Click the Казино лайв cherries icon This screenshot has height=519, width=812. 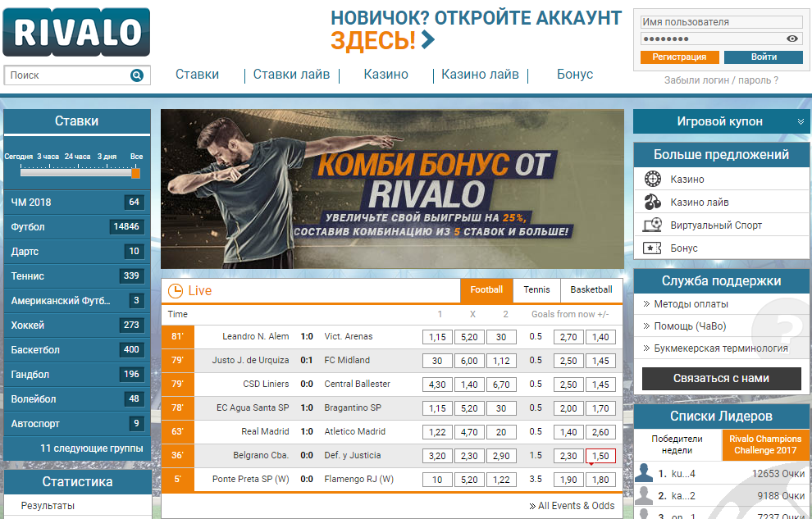click(x=653, y=202)
